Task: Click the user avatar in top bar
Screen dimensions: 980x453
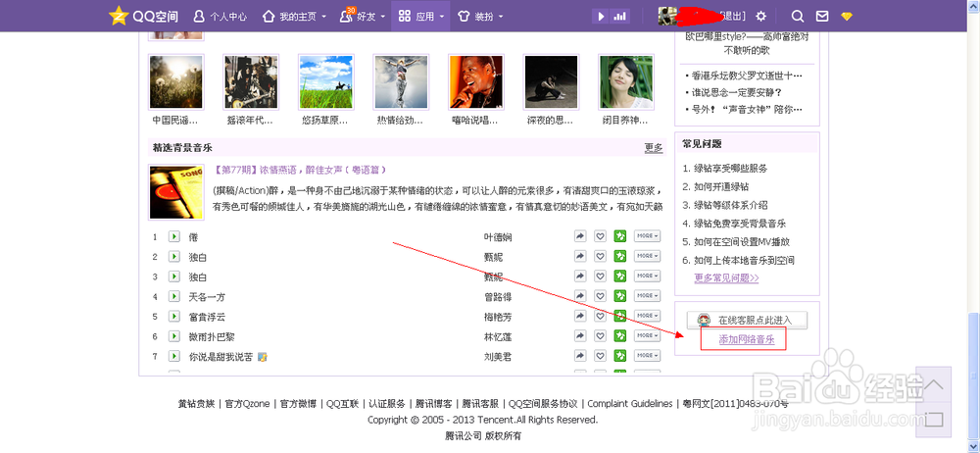Action: [x=668, y=17]
